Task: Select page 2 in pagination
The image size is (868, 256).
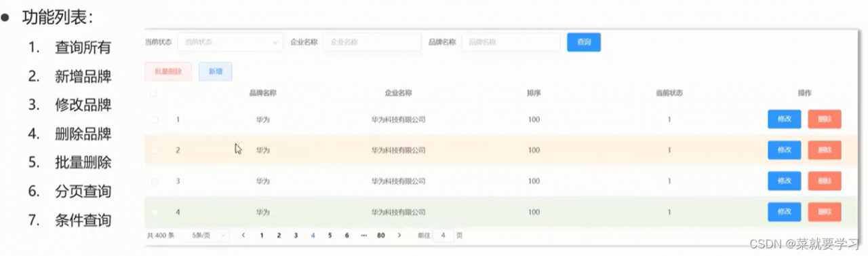Action: click(x=279, y=235)
